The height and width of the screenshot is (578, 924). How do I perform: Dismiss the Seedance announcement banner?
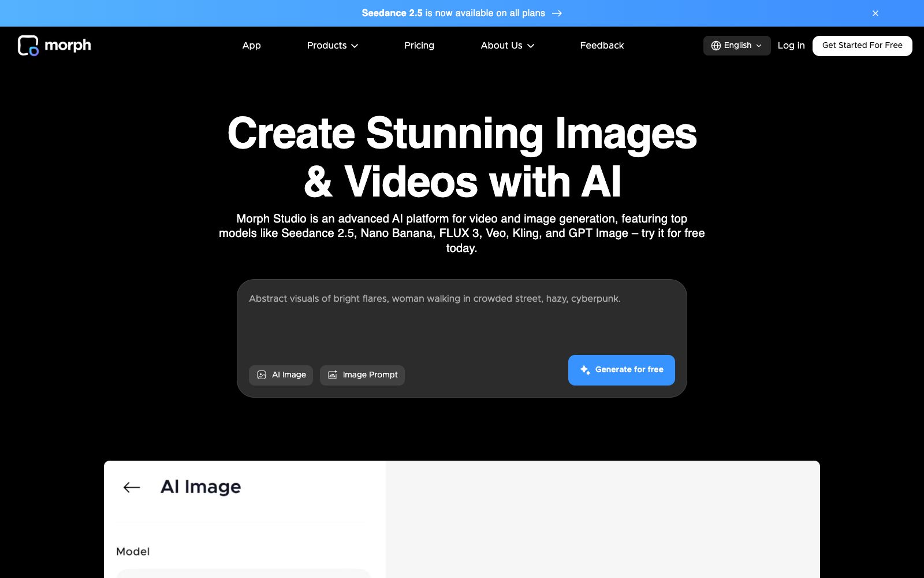click(875, 13)
